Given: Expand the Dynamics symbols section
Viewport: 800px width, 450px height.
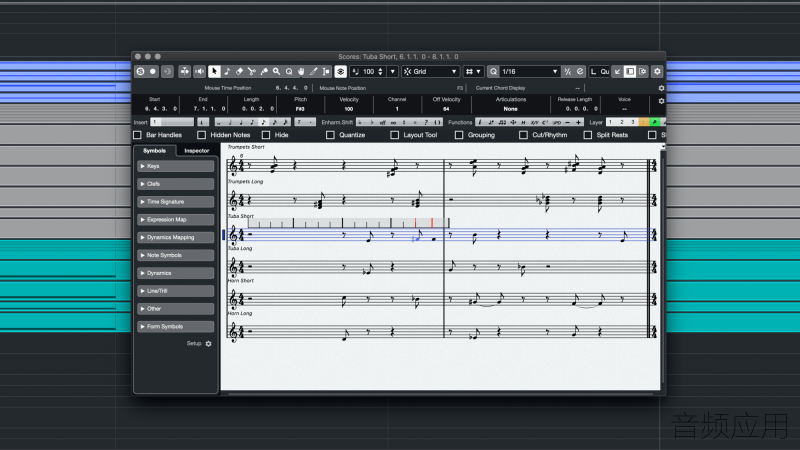Looking at the screenshot, I should (x=176, y=273).
